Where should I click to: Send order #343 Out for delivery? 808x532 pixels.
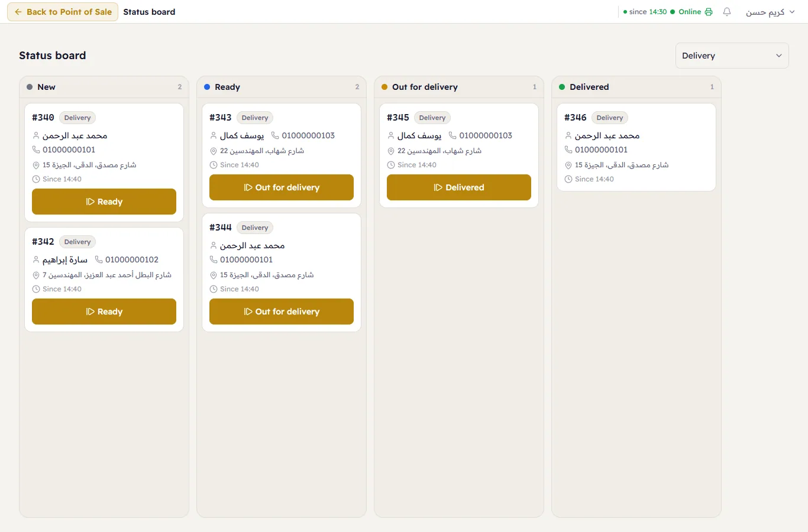[x=282, y=187]
